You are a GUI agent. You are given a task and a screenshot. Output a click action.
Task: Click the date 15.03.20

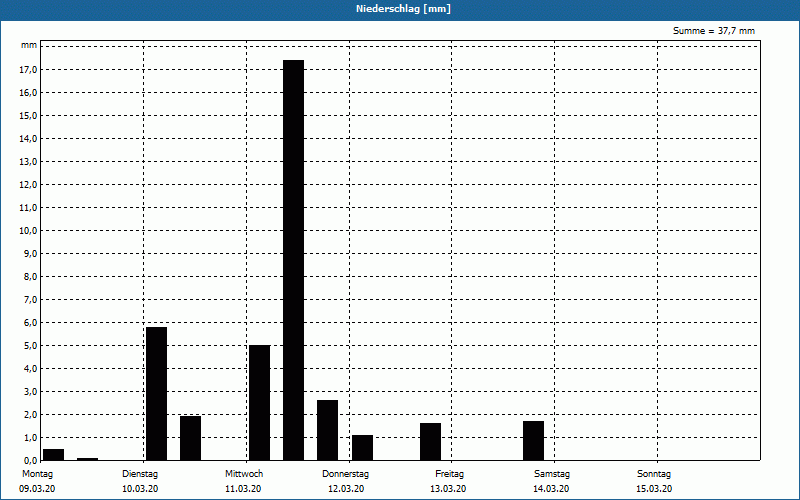[654, 489]
